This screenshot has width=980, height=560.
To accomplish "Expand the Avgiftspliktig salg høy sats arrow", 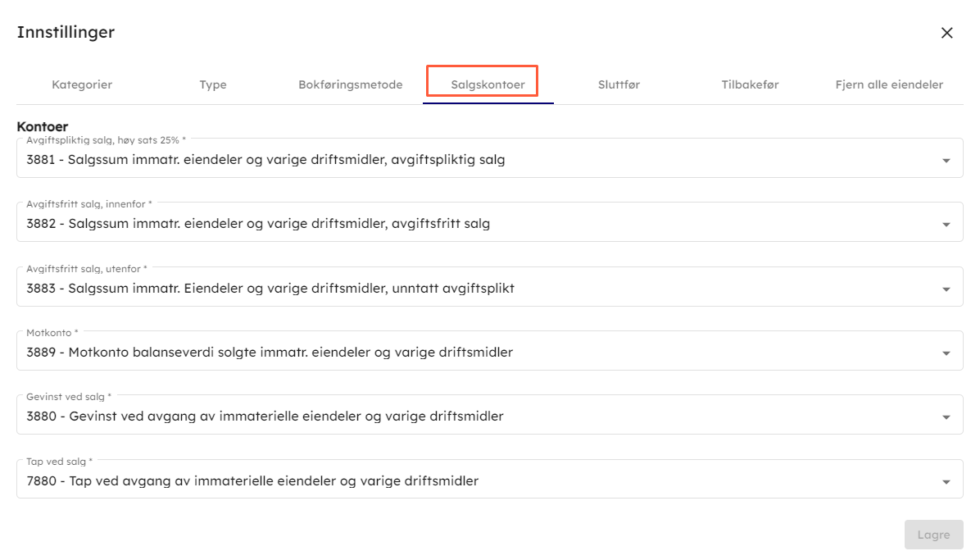I will coord(946,161).
